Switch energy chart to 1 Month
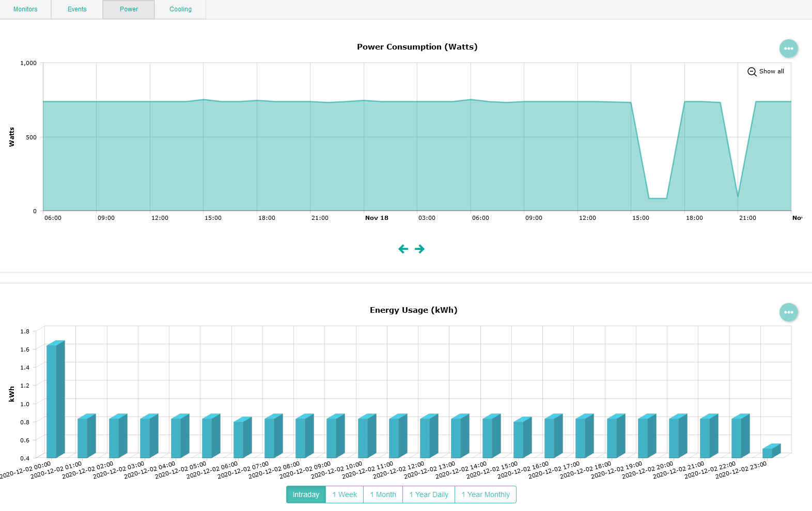The height and width of the screenshot is (511, 812). (383, 494)
